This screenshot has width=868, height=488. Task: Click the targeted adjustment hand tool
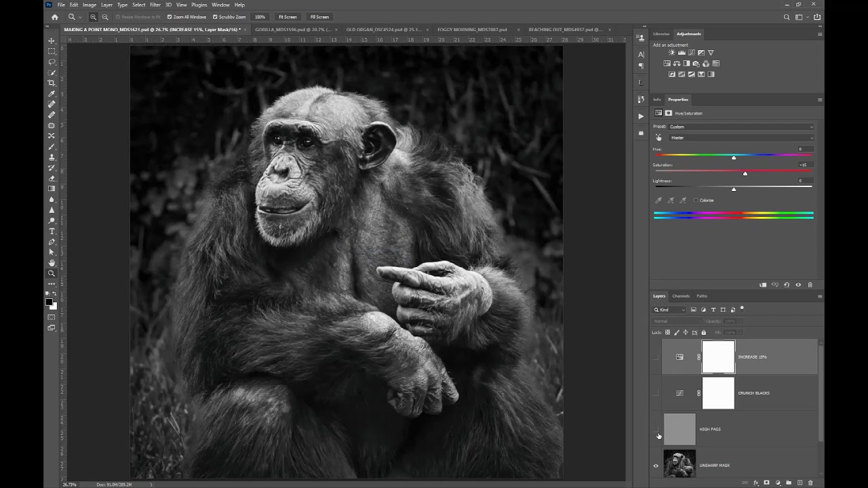click(658, 138)
